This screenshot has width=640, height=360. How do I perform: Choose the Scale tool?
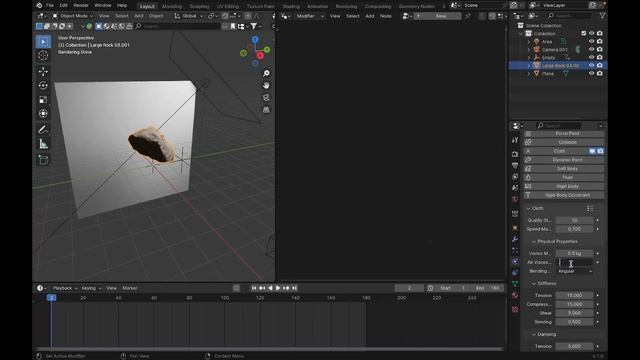[43, 100]
